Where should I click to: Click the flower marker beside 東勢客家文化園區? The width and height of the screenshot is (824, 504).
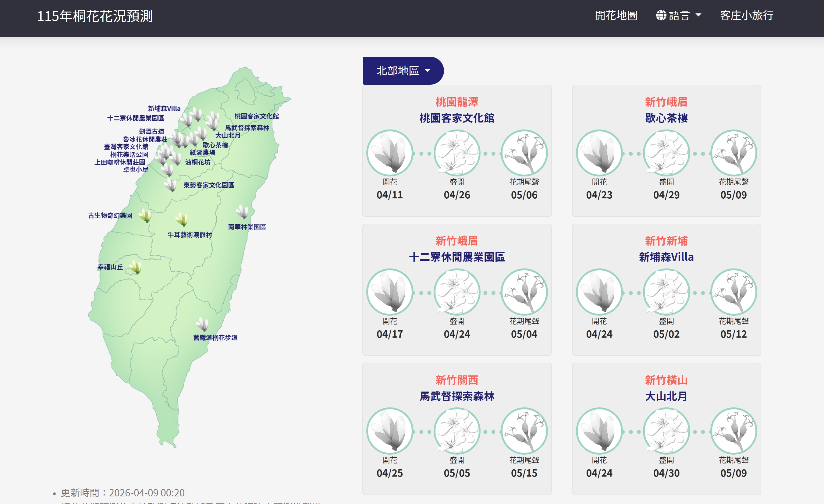(171, 185)
